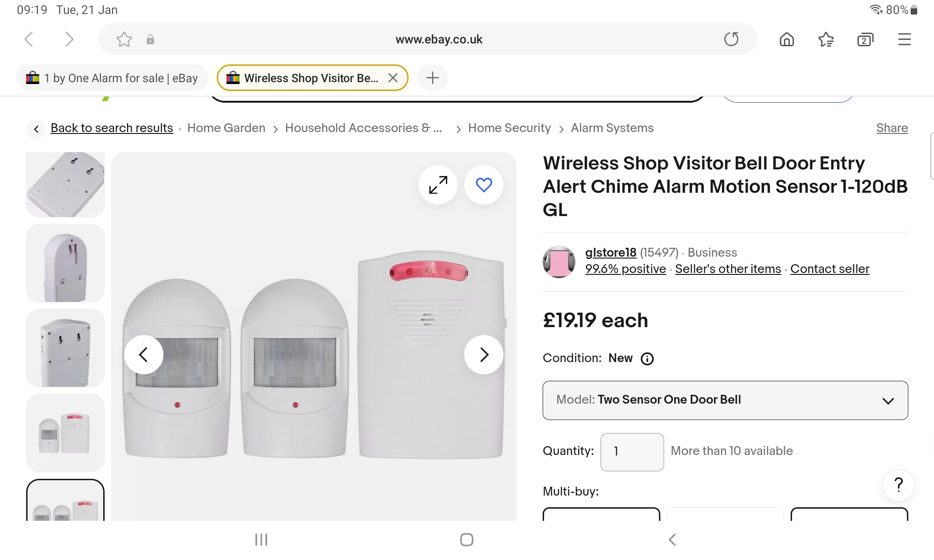Add item to watchlist with heart icon
The image size is (934, 560).
(x=484, y=185)
